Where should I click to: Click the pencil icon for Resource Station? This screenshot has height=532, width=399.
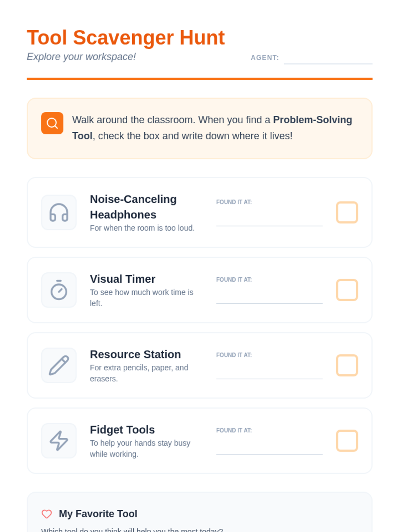click(x=59, y=365)
